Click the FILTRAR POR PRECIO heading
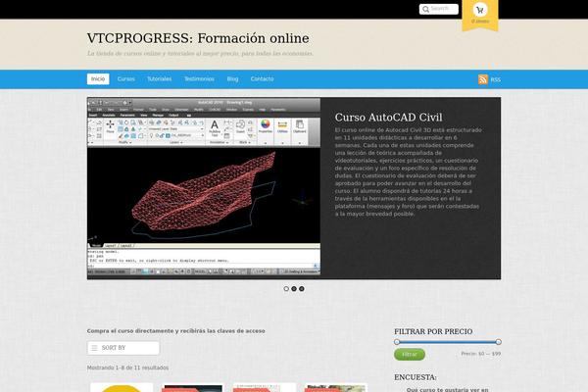 pyautogui.click(x=433, y=331)
